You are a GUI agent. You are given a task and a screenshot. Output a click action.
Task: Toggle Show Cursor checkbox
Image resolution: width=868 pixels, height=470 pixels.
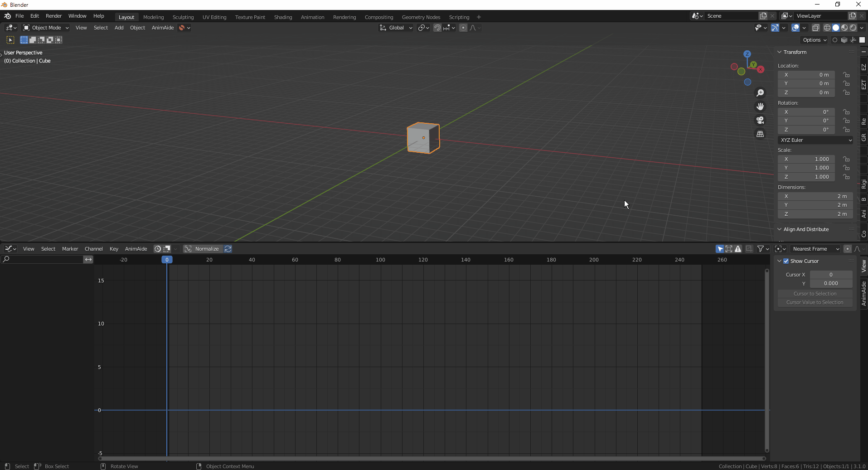tap(786, 261)
